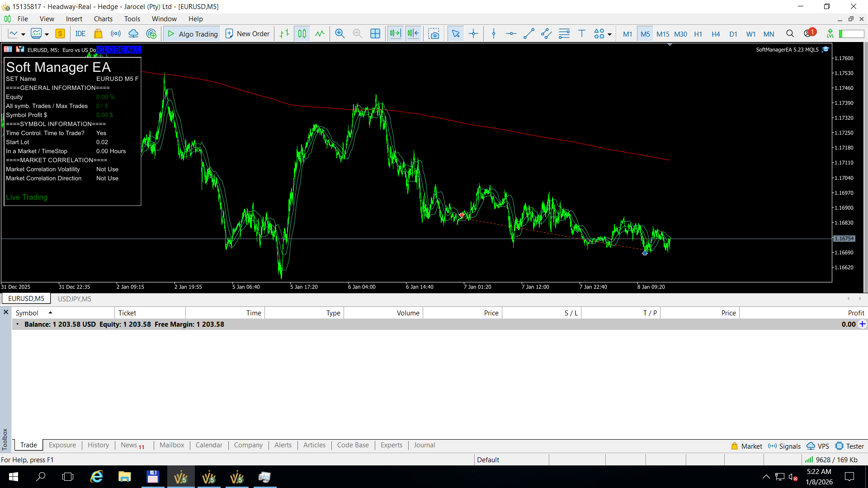The image size is (868, 488).
Task: Expand the new chart dropdown arrow
Action: tap(23, 34)
